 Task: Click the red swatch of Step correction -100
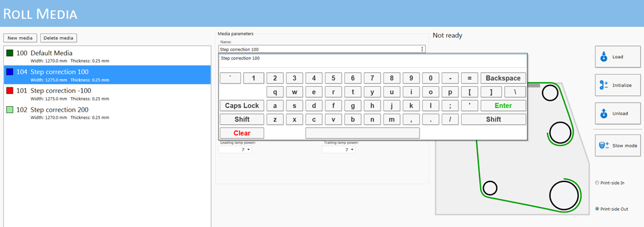pyautogui.click(x=10, y=90)
